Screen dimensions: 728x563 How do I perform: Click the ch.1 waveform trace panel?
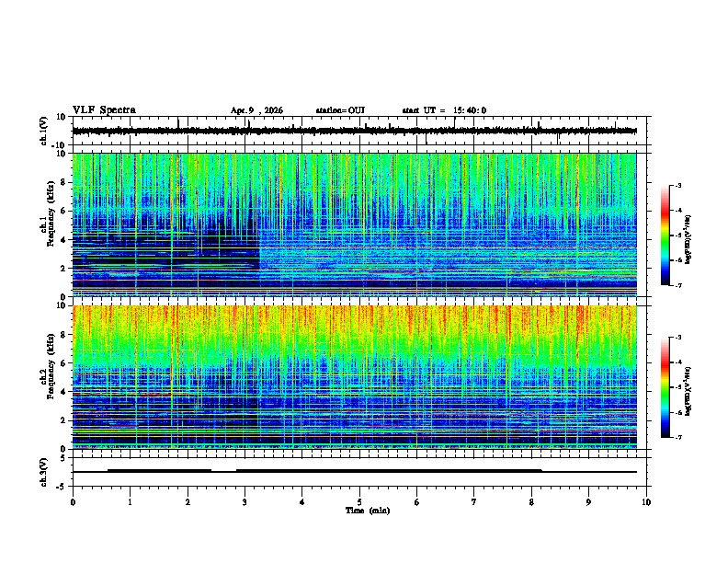(x=361, y=131)
